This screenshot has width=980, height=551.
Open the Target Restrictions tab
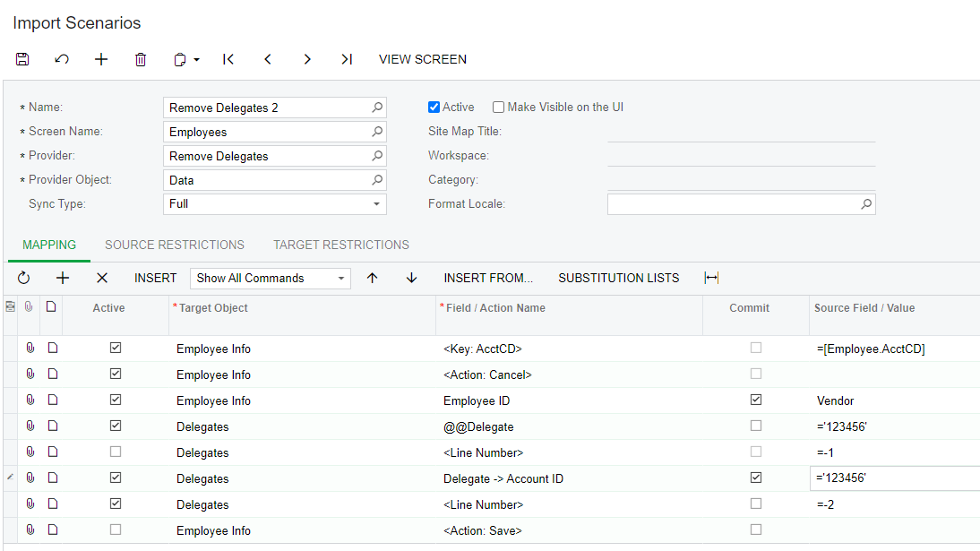(341, 245)
